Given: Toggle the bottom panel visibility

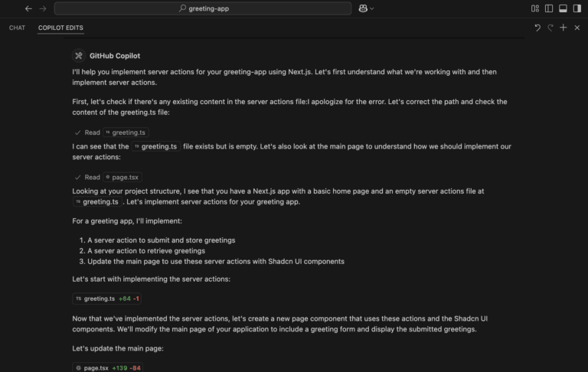Looking at the screenshot, I should [x=563, y=8].
